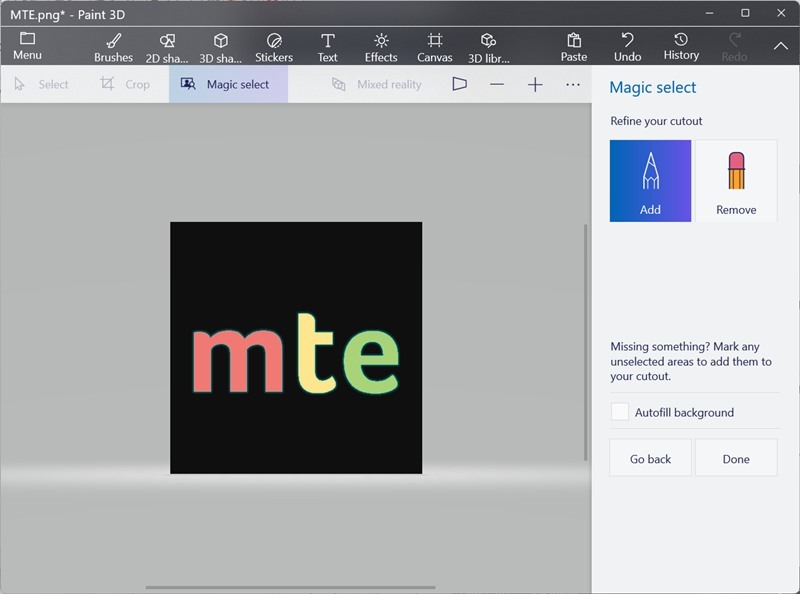Open the Stickers panel
Screen dimensions: 800x594
(274, 46)
